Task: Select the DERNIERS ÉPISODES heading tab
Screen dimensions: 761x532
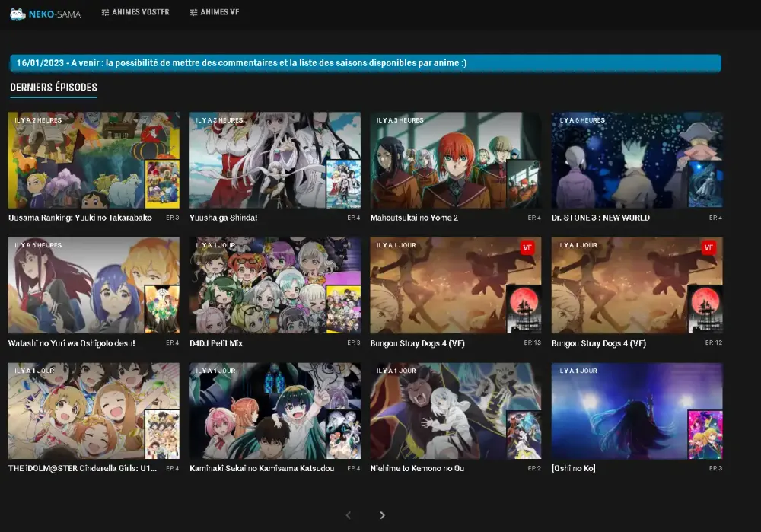Action: [x=54, y=88]
